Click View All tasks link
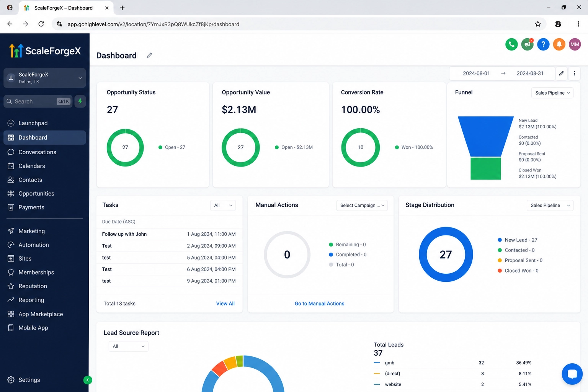The image size is (588, 392). pos(225,304)
